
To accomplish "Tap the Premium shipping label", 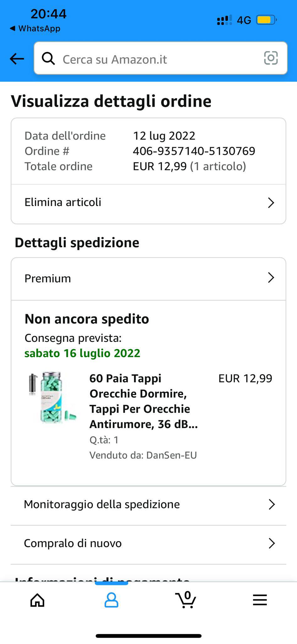I will point(48,279).
